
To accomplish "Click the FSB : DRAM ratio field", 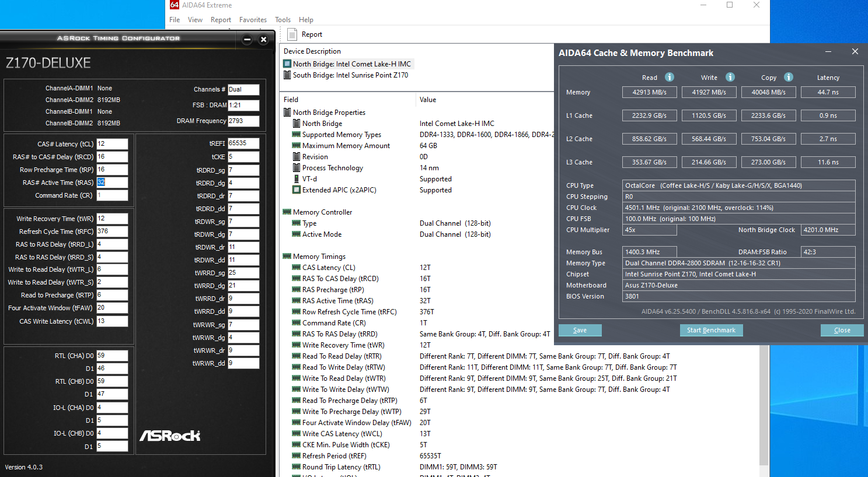I will click(243, 106).
